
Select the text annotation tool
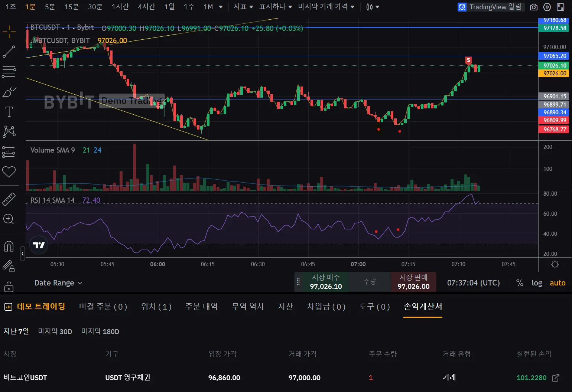pos(9,112)
